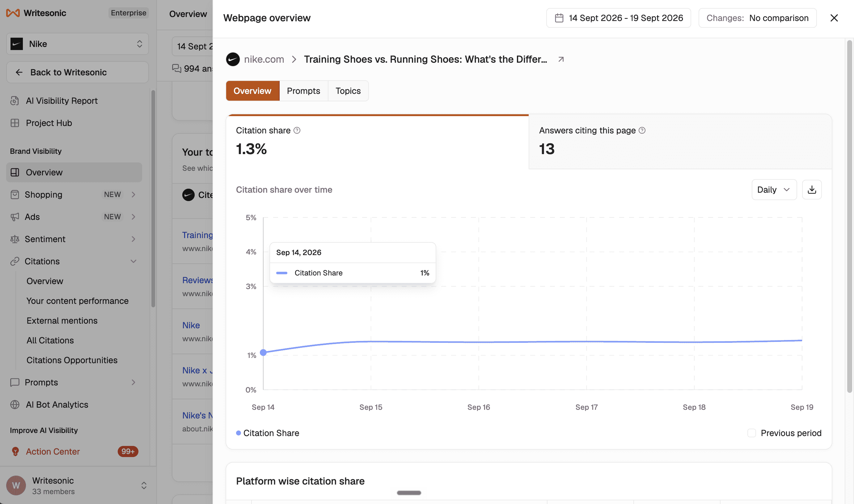Click the panel vertical scrollbar

coord(850,217)
